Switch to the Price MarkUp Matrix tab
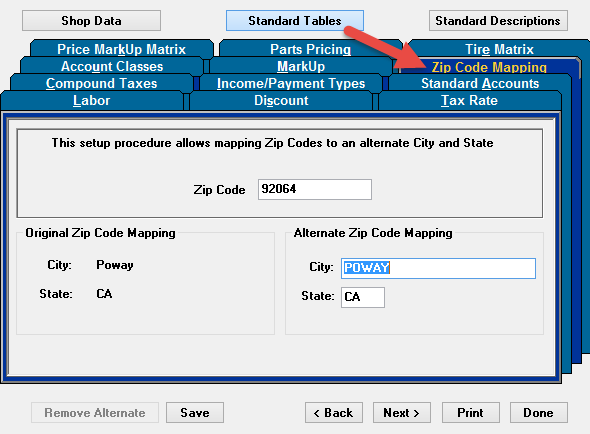 (x=122, y=49)
